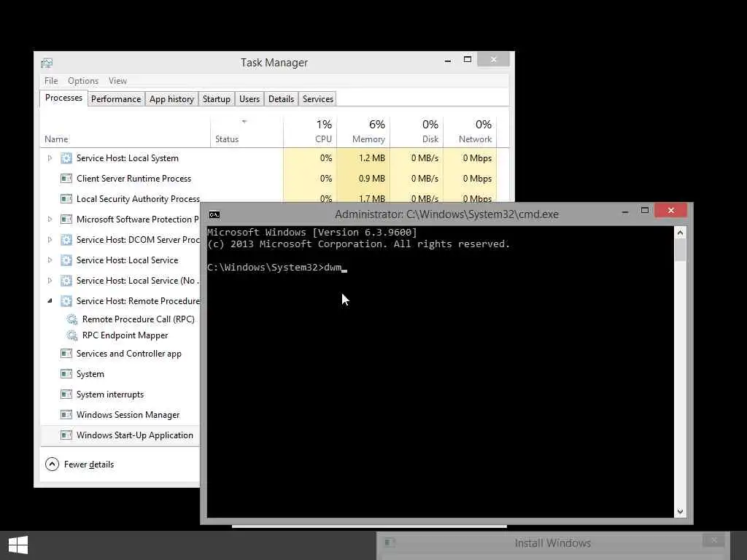The width and height of the screenshot is (747, 560).
Task: Click the System process icon
Action: coord(66,374)
